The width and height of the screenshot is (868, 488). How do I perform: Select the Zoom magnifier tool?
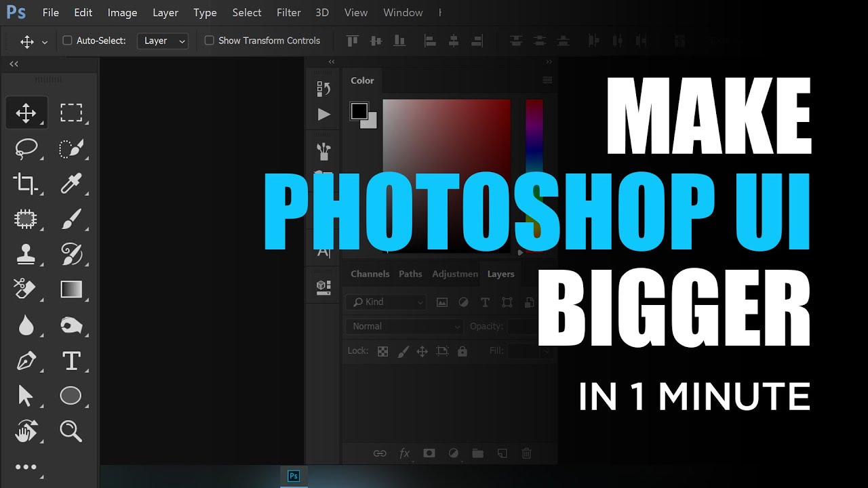[x=71, y=431]
